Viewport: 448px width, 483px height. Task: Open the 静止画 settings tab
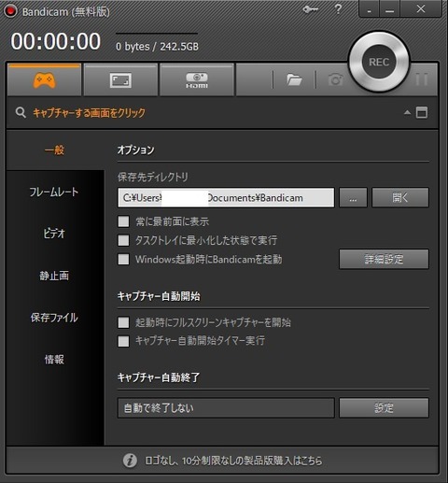pos(54,276)
